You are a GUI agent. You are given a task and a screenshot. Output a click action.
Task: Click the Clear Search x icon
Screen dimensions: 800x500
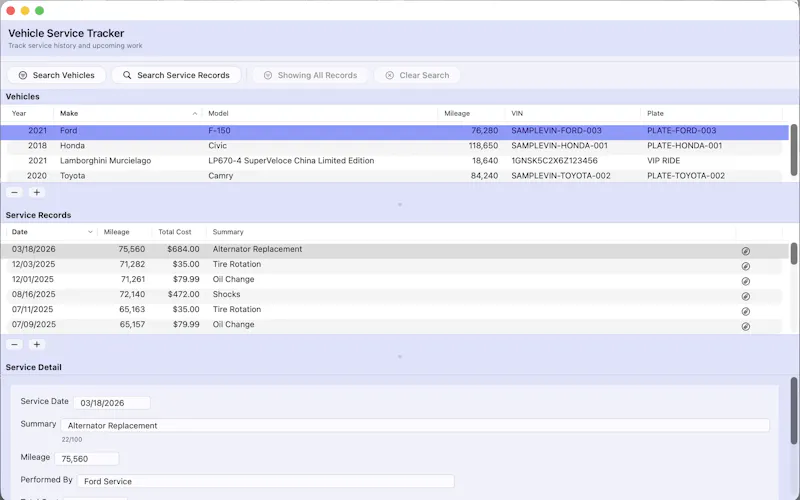(x=389, y=75)
